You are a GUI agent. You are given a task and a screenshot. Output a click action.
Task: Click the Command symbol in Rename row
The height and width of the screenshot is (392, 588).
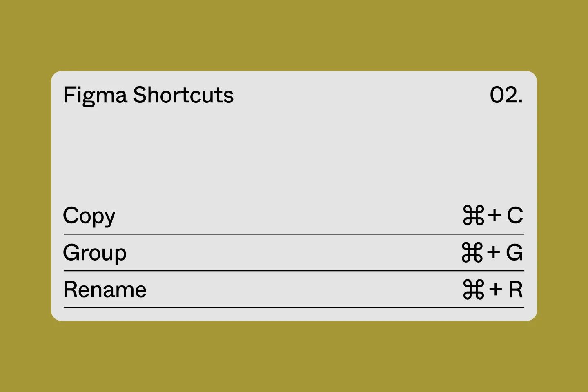(474, 290)
